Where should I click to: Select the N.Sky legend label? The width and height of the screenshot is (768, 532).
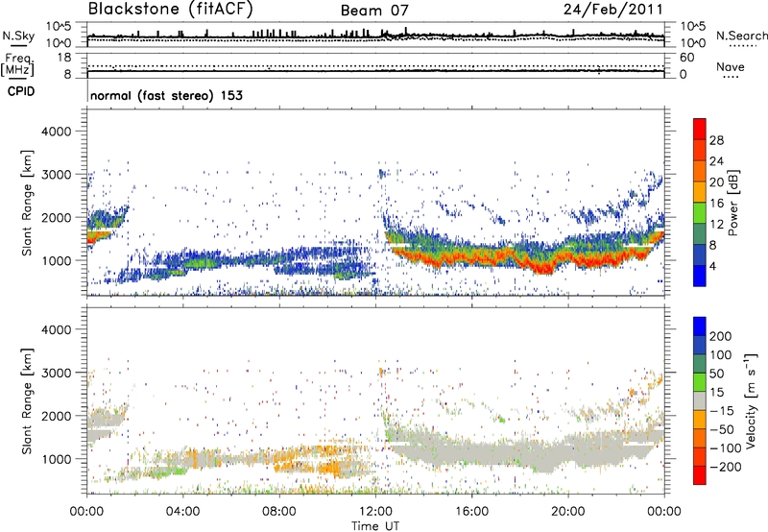(18, 36)
